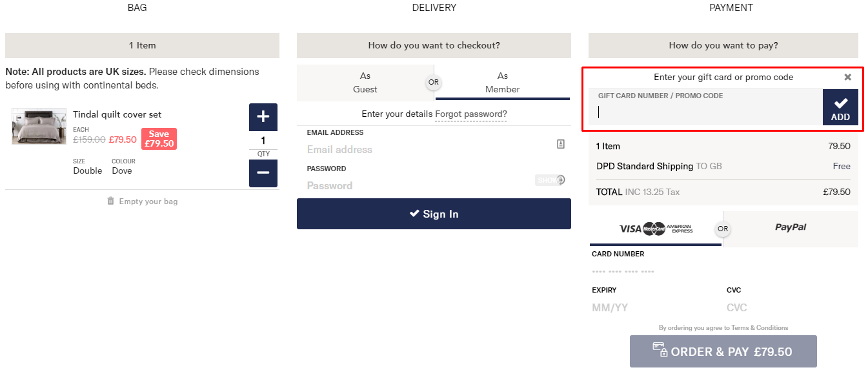Click the email autofill contact icon
The width and height of the screenshot is (868, 372).
pyautogui.click(x=561, y=144)
